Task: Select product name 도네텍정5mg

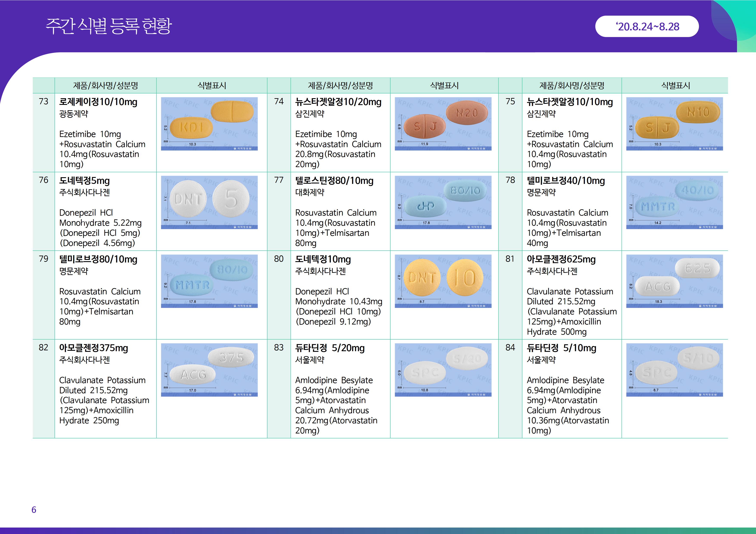Action: [84, 181]
